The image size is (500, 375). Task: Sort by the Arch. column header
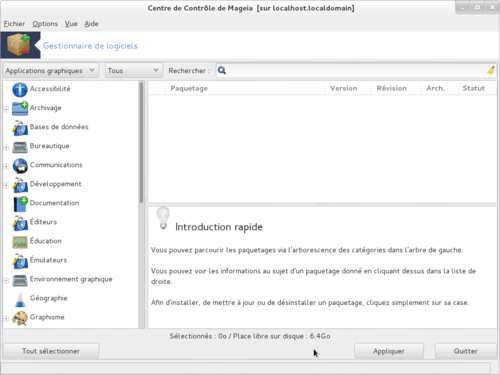click(439, 88)
